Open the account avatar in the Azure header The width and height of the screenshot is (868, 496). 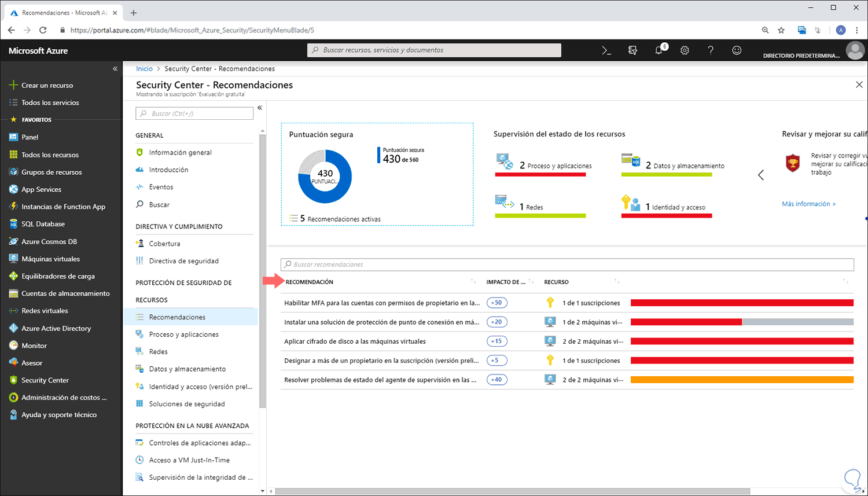855,50
